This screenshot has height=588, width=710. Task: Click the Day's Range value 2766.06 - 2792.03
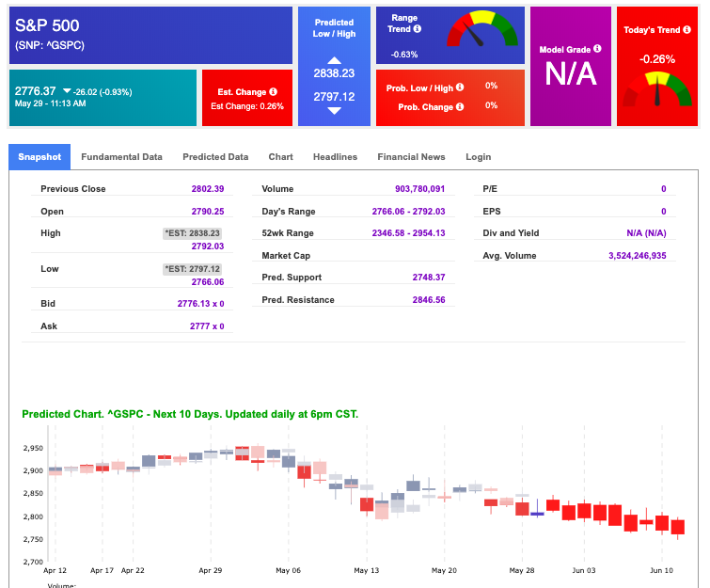click(x=408, y=211)
